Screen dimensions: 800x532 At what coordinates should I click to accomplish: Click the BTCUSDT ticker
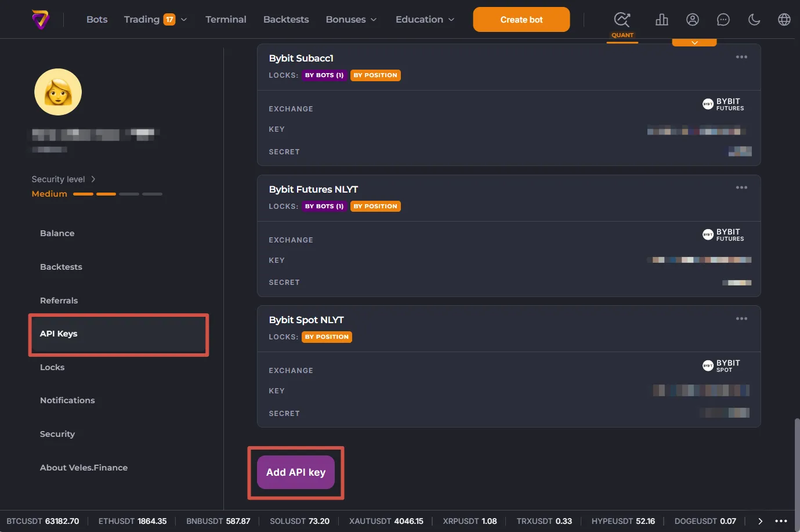coord(43,521)
